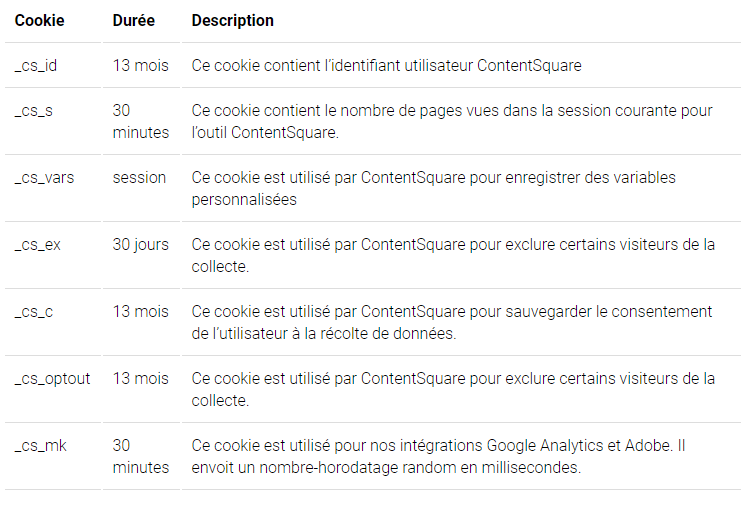This screenshot has height=507, width=753.
Task: Click the identifiant utilisateur ContentSquare description
Action: pyautogui.click(x=387, y=66)
